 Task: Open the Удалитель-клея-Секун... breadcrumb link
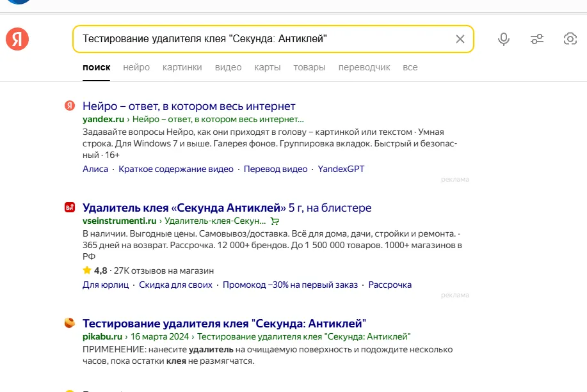pyautogui.click(x=215, y=221)
